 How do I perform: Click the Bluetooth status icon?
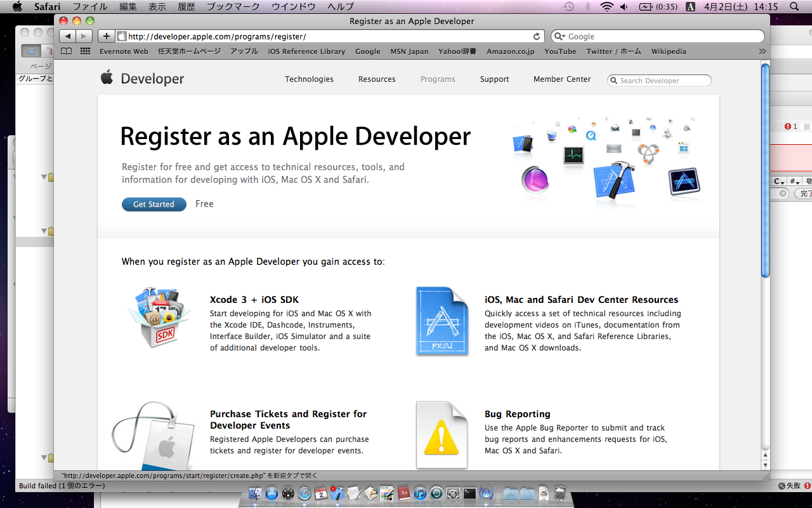coord(587,6)
